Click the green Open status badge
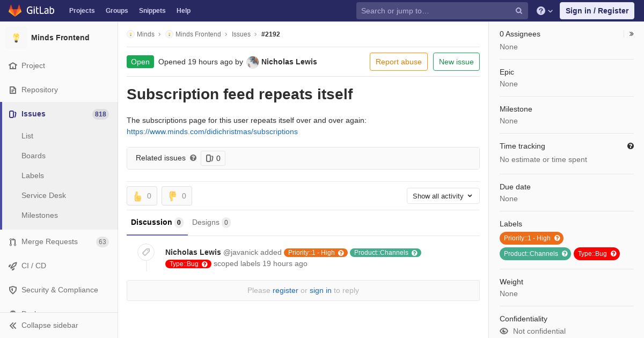The image size is (644, 338). click(x=140, y=62)
